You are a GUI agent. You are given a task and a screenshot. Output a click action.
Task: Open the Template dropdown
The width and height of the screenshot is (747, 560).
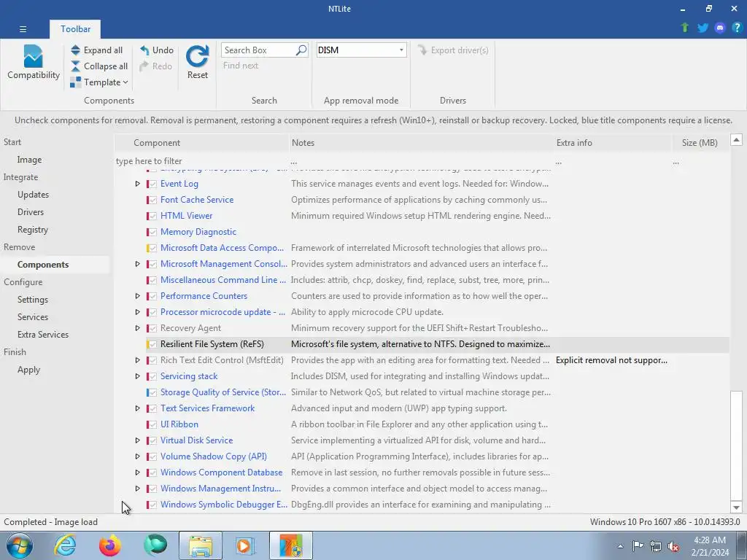point(99,82)
